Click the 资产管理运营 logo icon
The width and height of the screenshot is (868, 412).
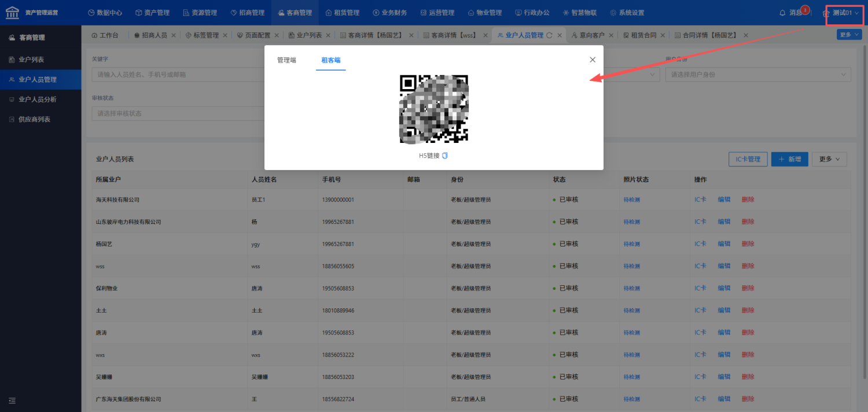[x=12, y=12]
